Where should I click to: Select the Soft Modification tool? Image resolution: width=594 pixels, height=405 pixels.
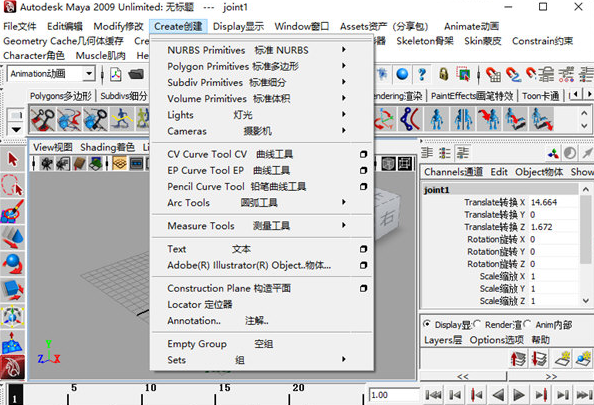pyautogui.click(x=13, y=342)
